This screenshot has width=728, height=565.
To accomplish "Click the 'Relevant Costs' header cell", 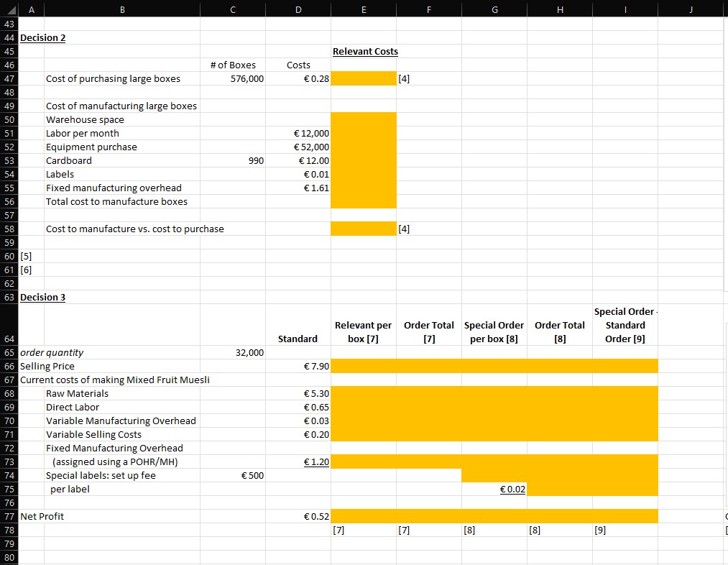I will click(x=365, y=52).
